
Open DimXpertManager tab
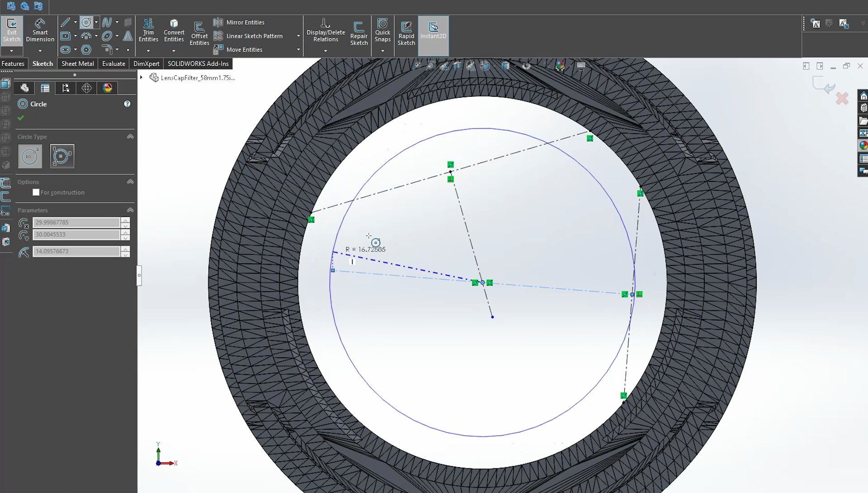(x=86, y=88)
